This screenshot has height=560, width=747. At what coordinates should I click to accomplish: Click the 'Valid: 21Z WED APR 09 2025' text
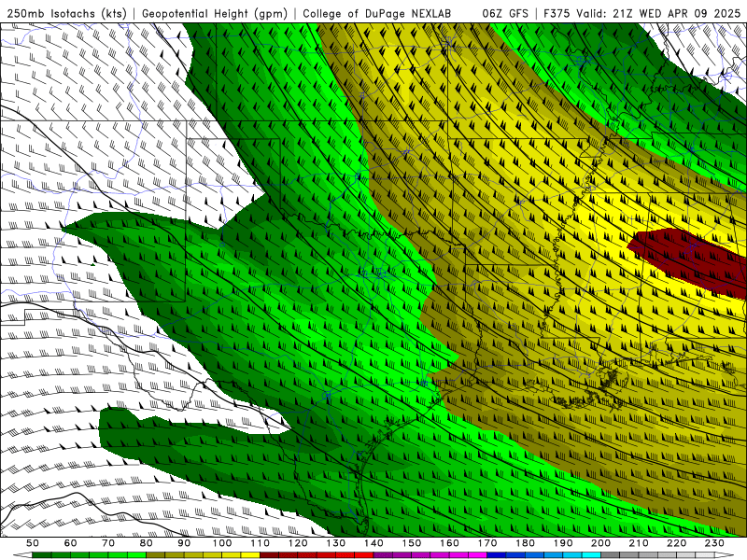(658, 13)
